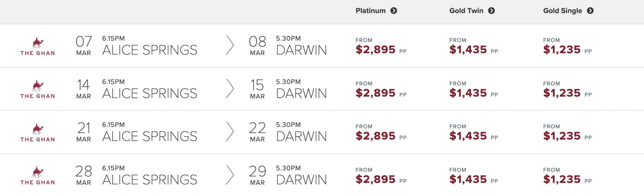Screen dimensions: 644x196
Task: Open the Gold Twin column header
Action: pyautogui.click(x=466, y=11)
